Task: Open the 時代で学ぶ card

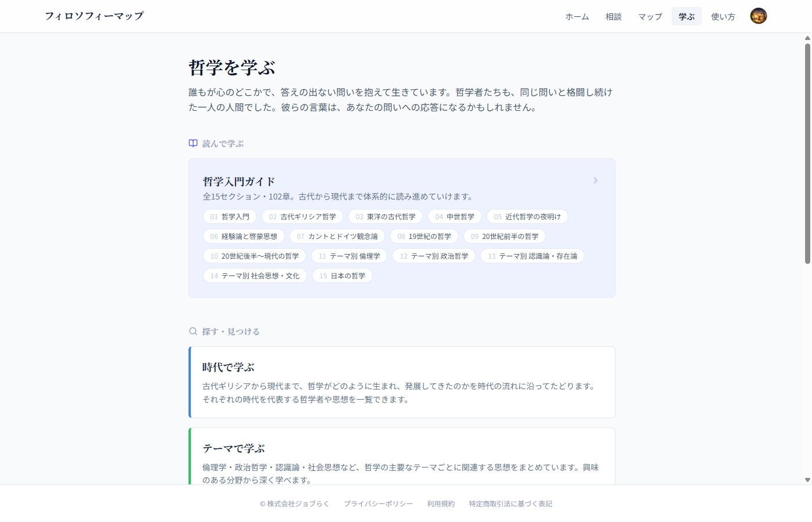Action: [401, 382]
